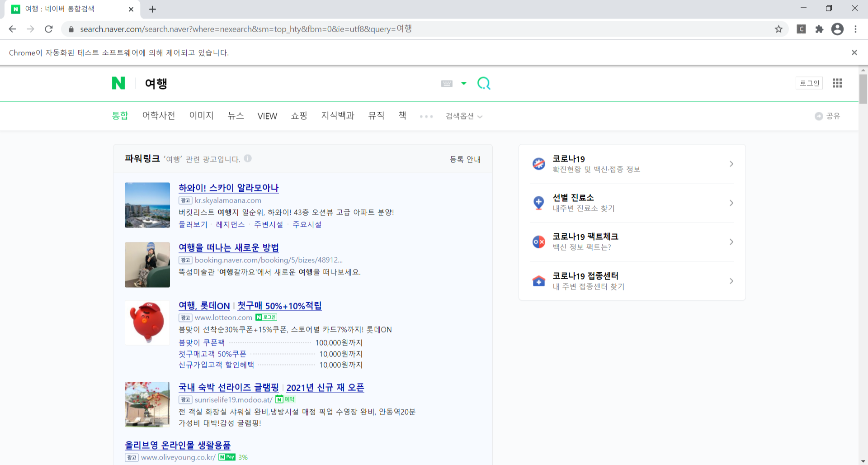This screenshot has height=465, width=868.
Task: Select the 통합 tab
Action: [120, 116]
